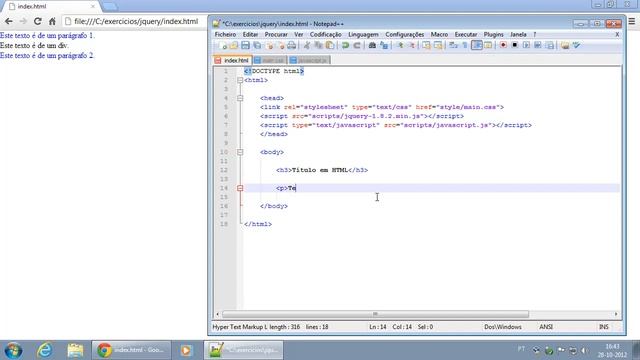Click the Close document toolbar icon
Screen dimensions: 640x360
coord(270,45)
